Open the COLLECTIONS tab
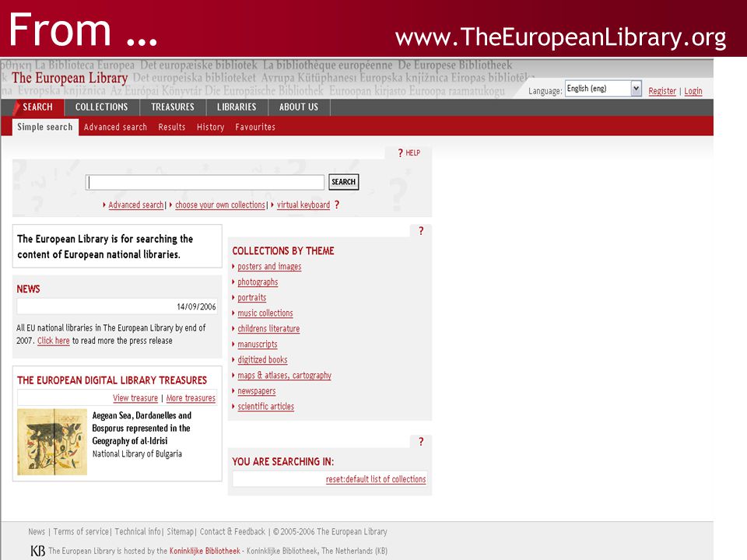The height and width of the screenshot is (560, 747). point(101,107)
